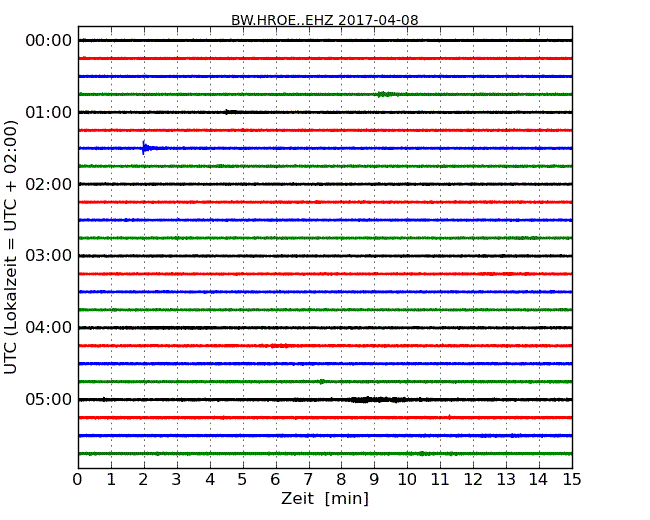Viewport: 650px width, 520px height.
Task: Click the x-axis tick label 15
Action: 572,480
